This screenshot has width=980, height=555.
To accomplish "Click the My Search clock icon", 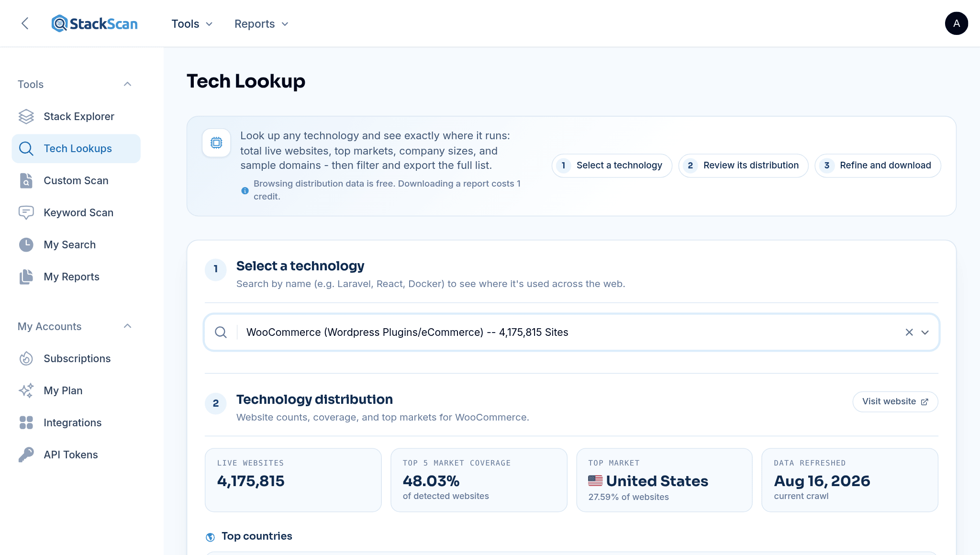I will [26, 244].
